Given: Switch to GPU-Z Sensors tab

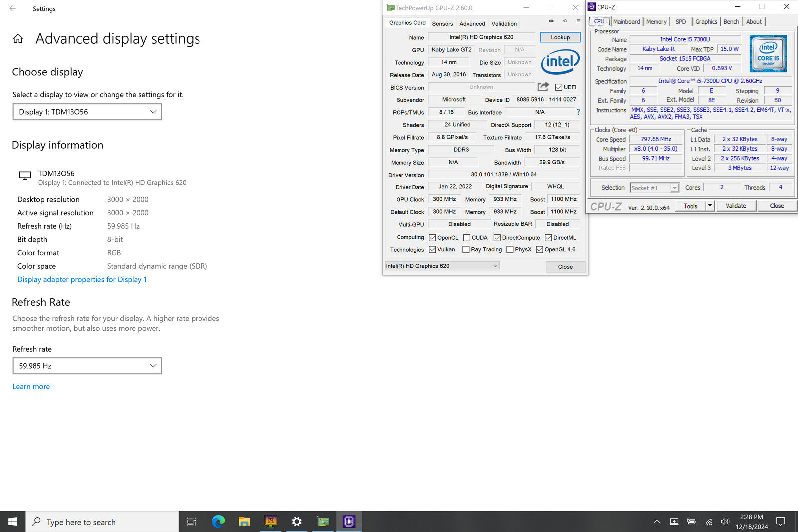Looking at the screenshot, I should pos(442,23).
